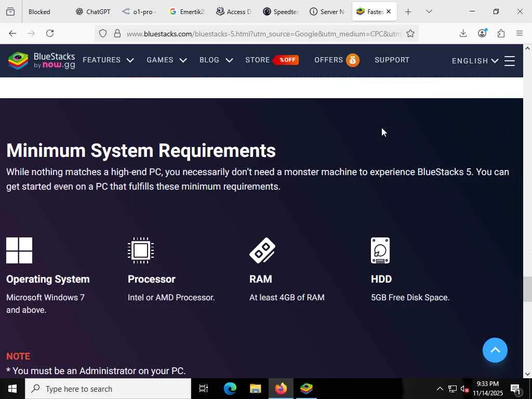The height and width of the screenshot is (399, 532).
Task: Open Microsoft Edge from the taskbar
Action: tap(230, 389)
